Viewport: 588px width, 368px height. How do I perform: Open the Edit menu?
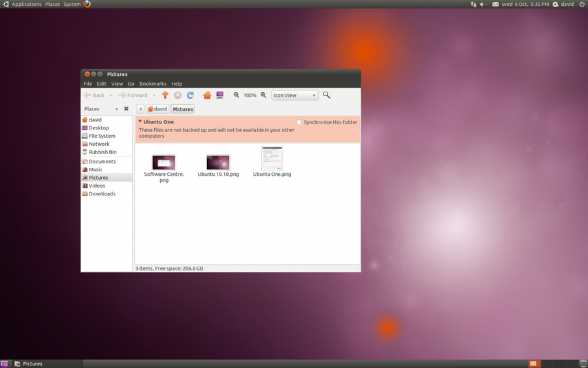click(x=101, y=84)
